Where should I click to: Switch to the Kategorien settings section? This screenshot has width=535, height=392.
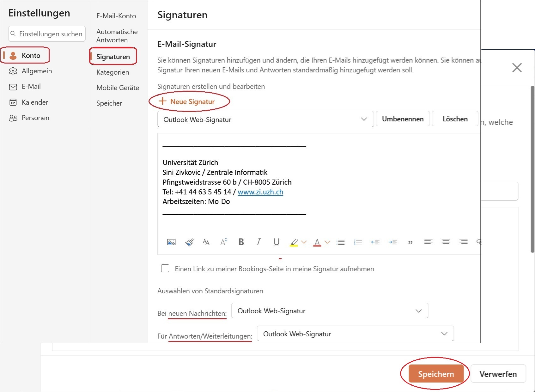click(112, 72)
